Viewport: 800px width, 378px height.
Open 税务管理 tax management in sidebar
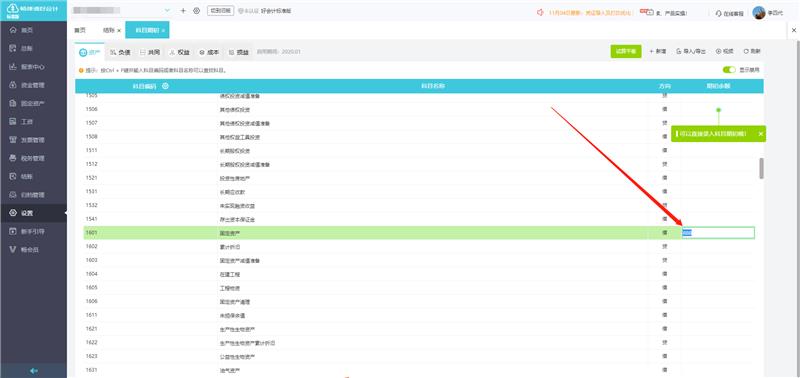[33, 158]
